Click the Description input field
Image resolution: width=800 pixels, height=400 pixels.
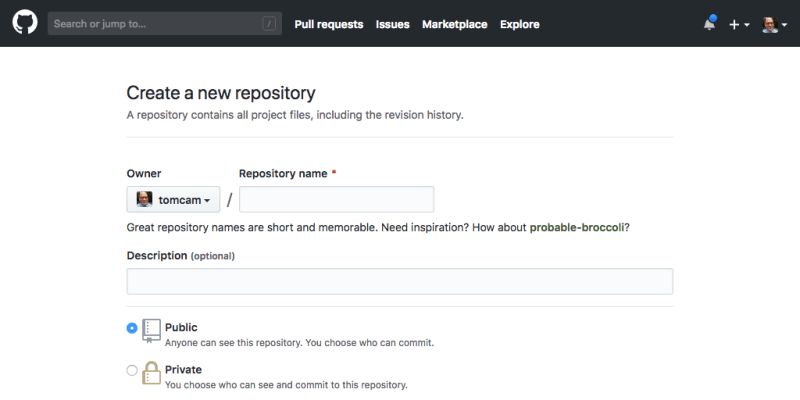(x=400, y=281)
